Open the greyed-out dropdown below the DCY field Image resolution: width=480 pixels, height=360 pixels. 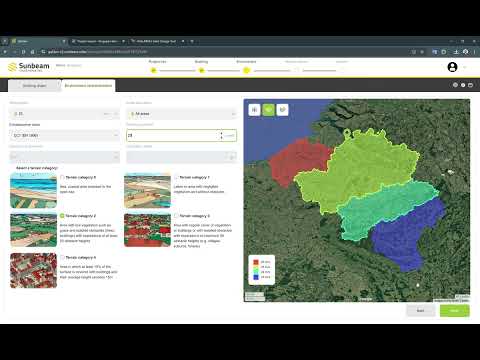pos(64,157)
